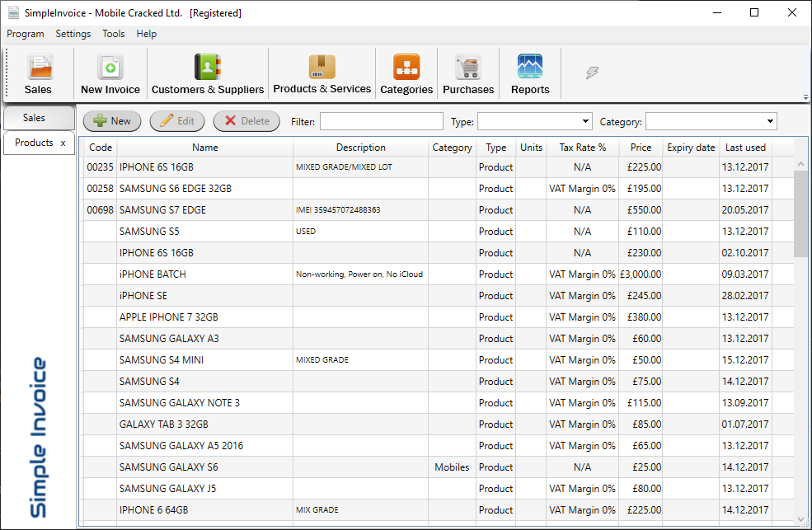Sort by the Expiry date column header
812x530 pixels.
(x=691, y=148)
